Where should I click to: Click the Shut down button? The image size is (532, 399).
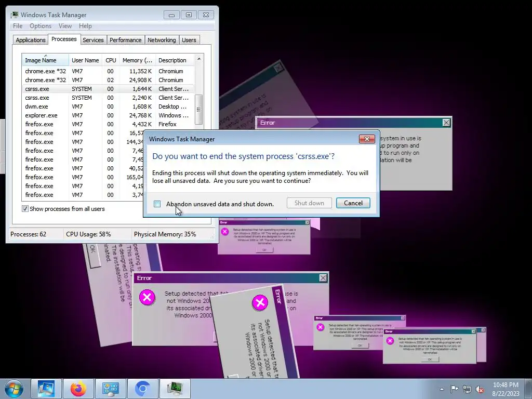tap(309, 203)
